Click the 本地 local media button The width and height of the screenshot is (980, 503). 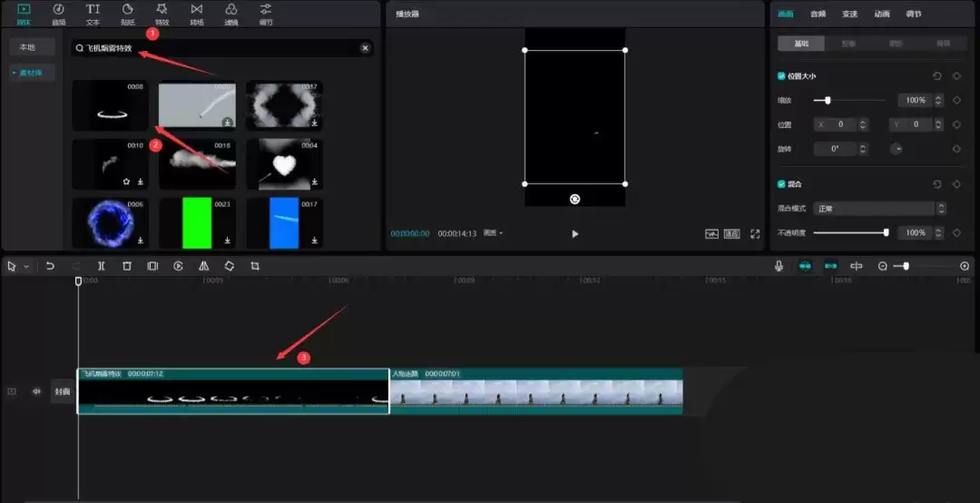coord(28,46)
